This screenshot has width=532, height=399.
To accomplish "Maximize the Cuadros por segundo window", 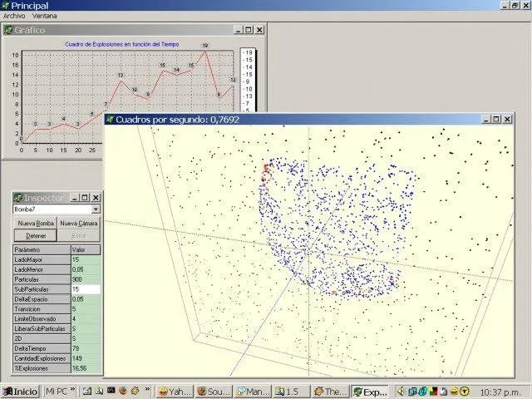I will tap(496, 119).
